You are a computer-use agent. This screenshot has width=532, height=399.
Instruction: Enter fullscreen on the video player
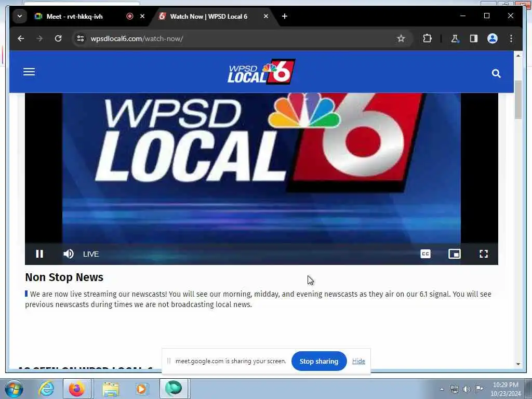coord(484,254)
